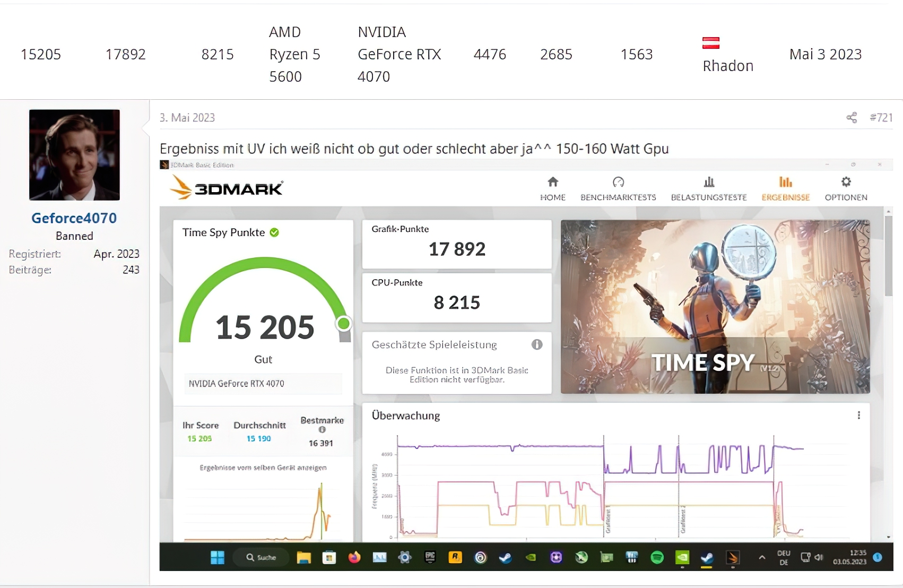Click the 15205 score table cell
The image size is (903, 588).
[41, 54]
